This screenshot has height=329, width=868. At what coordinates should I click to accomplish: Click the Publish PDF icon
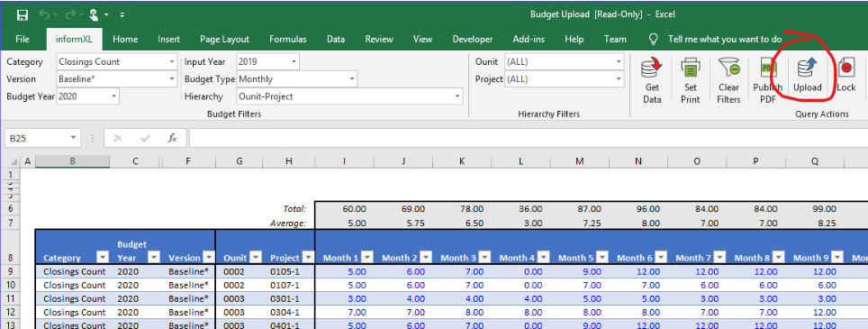(767, 69)
